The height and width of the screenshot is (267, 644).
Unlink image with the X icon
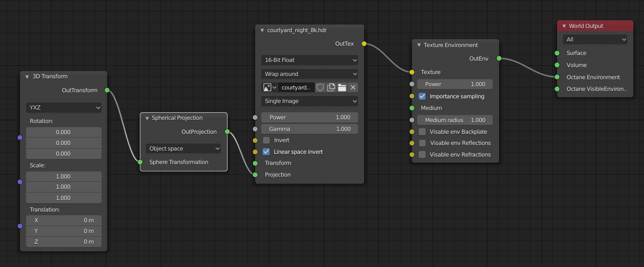(x=353, y=88)
